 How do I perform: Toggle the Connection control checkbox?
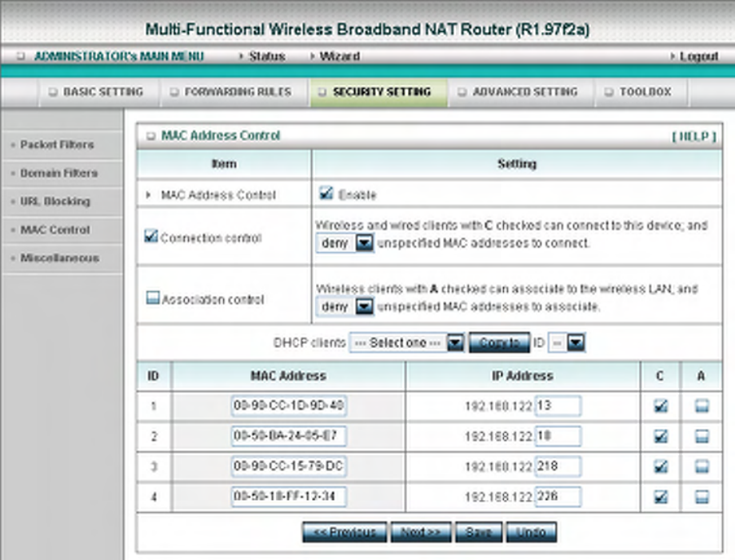[151, 236]
